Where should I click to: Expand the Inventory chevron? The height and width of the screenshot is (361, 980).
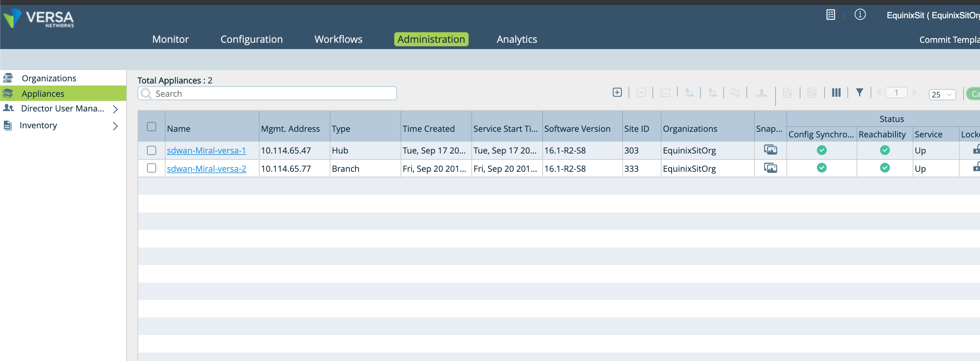coord(115,126)
